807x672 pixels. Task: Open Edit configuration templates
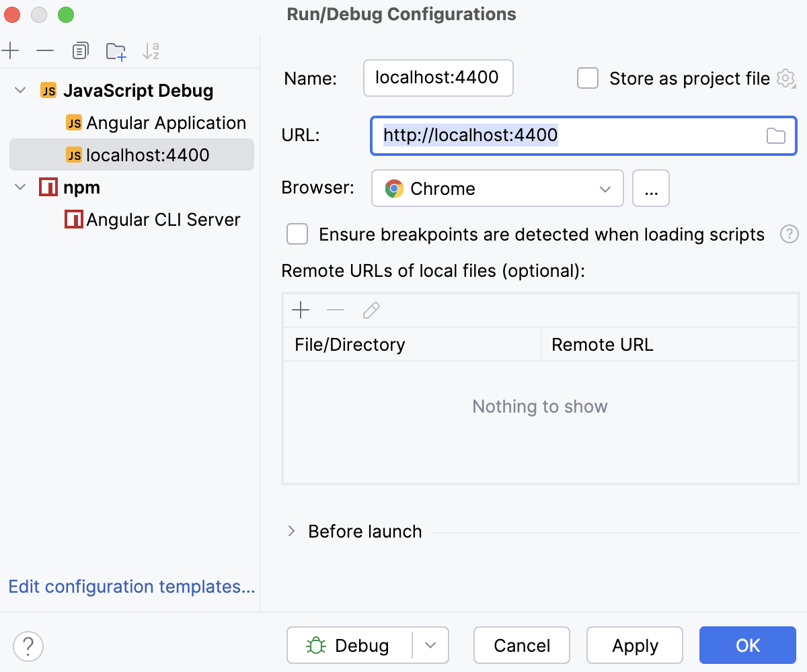pos(131,587)
